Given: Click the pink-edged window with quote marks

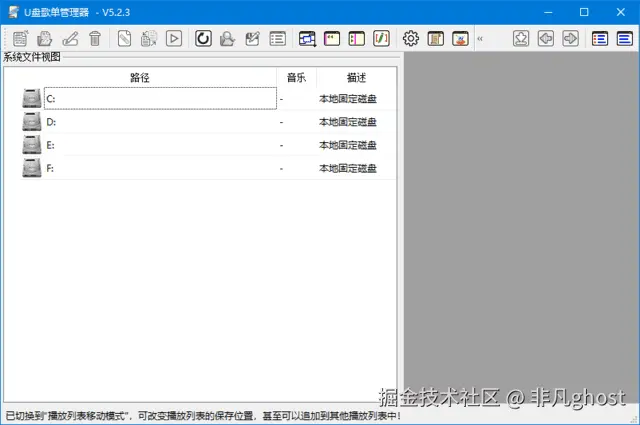Looking at the screenshot, I should 332,39.
